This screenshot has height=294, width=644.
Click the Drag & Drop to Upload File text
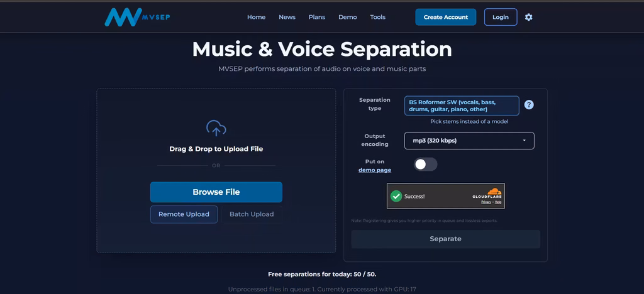(x=216, y=149)
